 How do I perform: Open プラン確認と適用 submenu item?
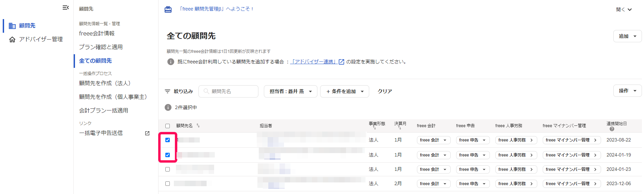tap(101, 47)
